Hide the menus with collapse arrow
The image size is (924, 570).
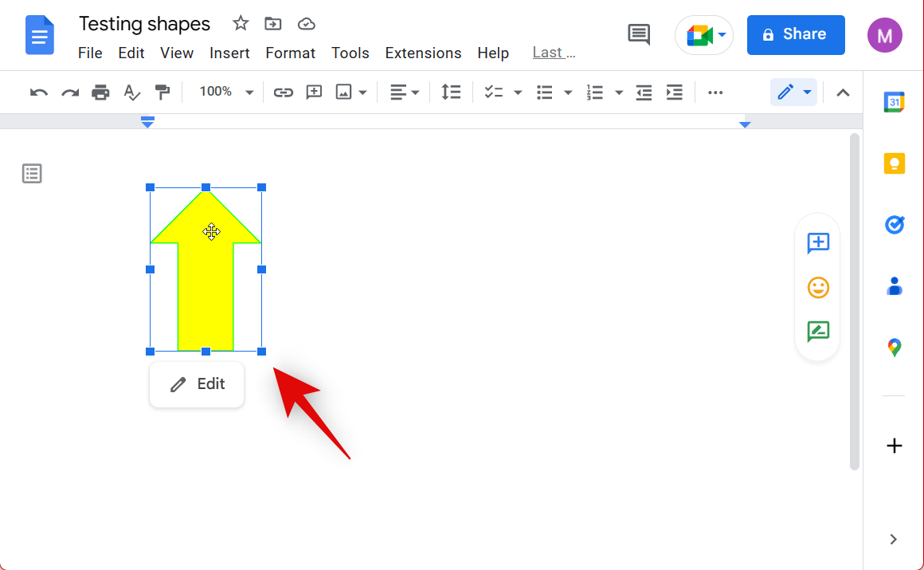844,92
